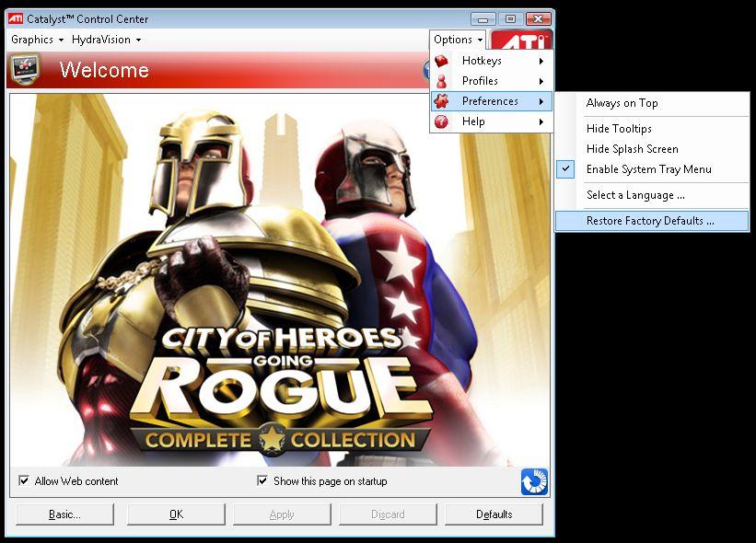Click the red Help question mark icon

click(442, 121)
